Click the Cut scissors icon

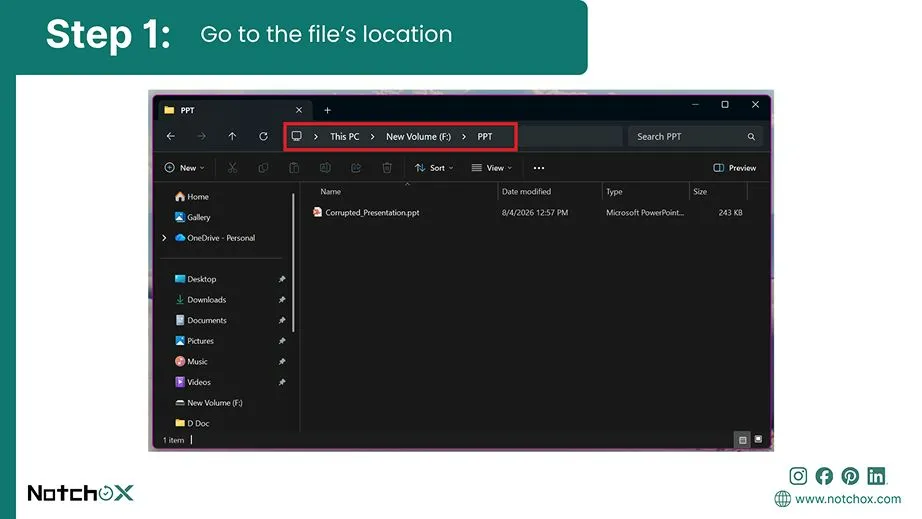(232, 168)
